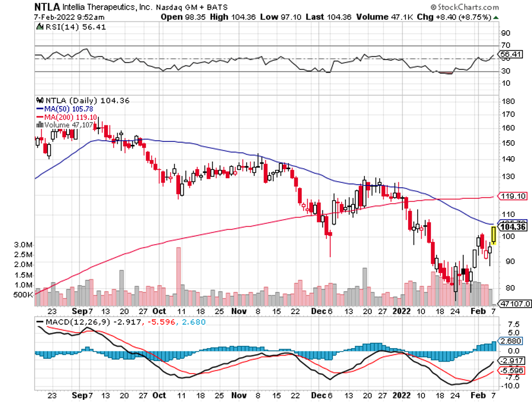532x402 pixels.
Task: Click the 47107.0 volume tag on axis
Action: 514,304
